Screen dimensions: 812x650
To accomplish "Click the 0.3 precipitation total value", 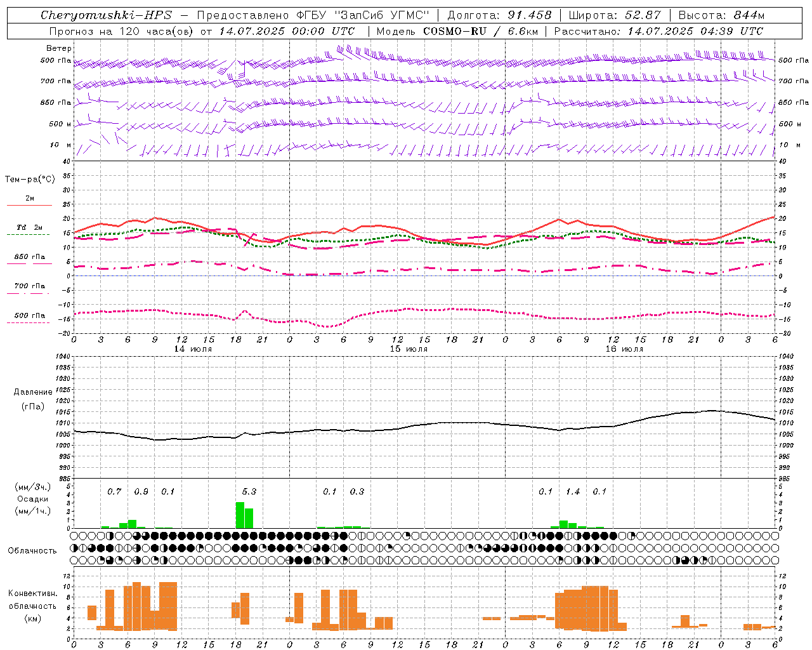I will 357,491.
